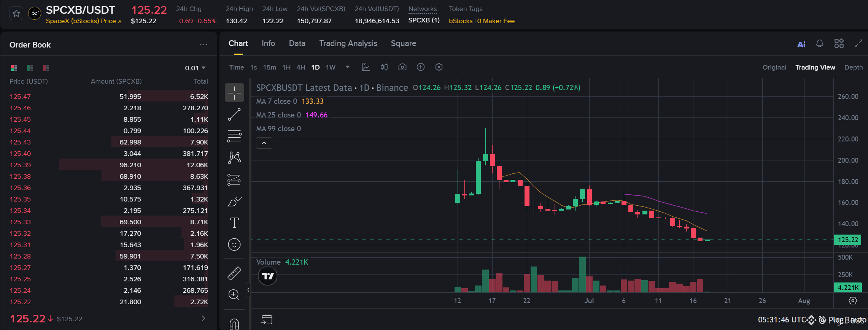
Task: Expand more time interval options
Action: point(347,67)
